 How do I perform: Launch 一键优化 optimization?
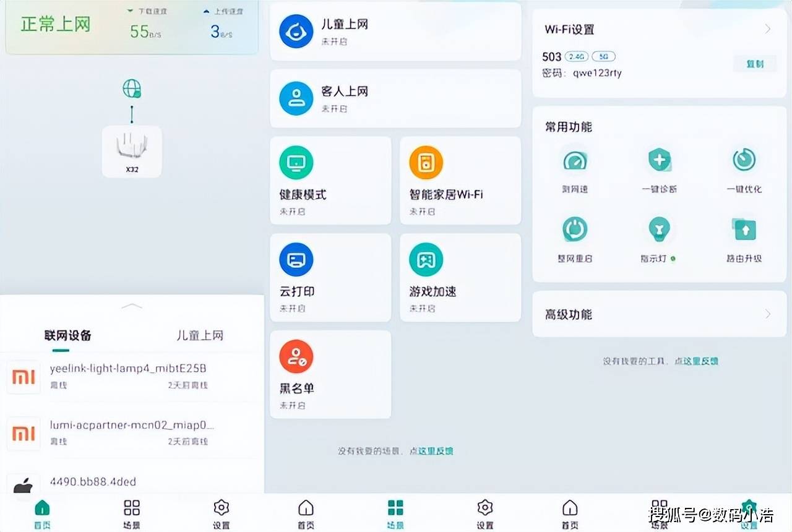click(x=744, y=161)
